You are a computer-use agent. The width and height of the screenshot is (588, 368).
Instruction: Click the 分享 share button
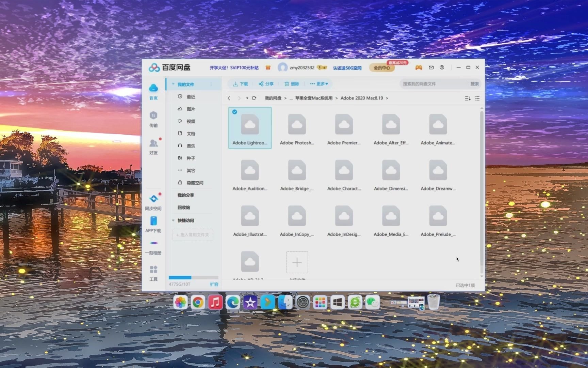[x=266, y=84]
